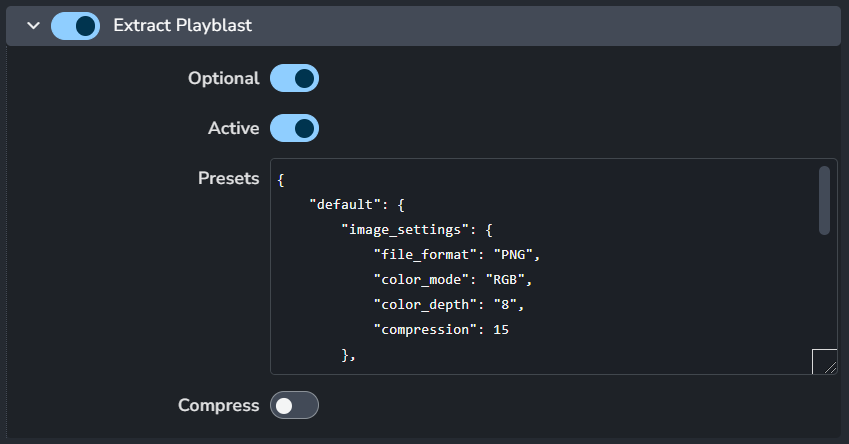This screenshot has width=849, height=444.
Task: Click the Extract Playblast section title
Action: pos(182,26)
